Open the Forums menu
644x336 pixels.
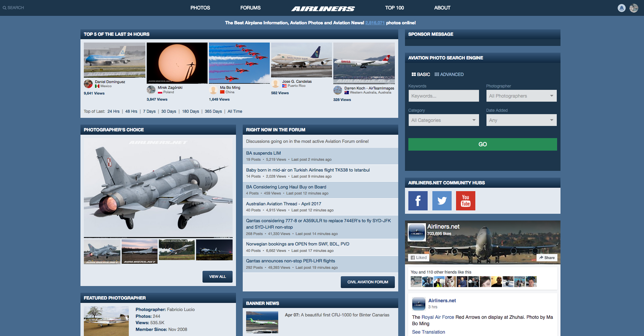point(250,8)
